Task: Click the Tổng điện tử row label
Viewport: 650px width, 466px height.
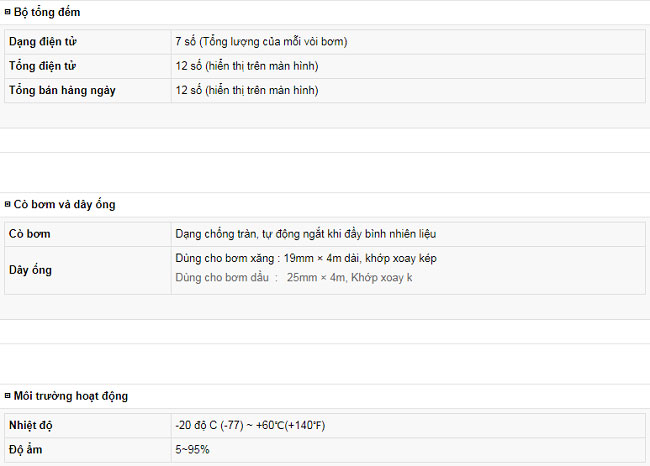Action: point(42,66)
